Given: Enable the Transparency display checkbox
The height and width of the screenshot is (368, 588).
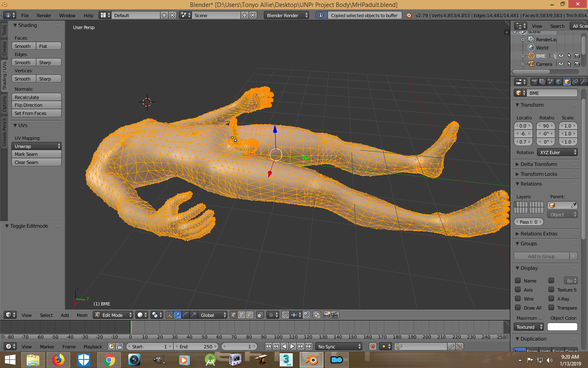Looking at the screenshot, I should [551, 307].
